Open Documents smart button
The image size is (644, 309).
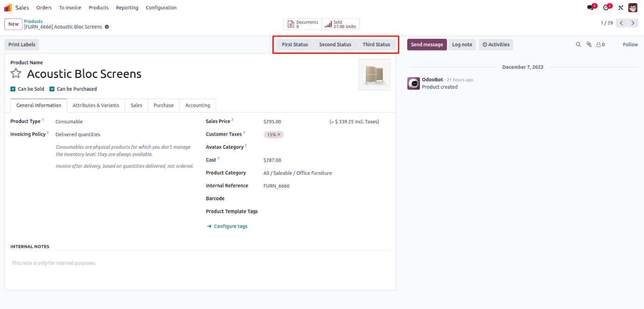302,24
